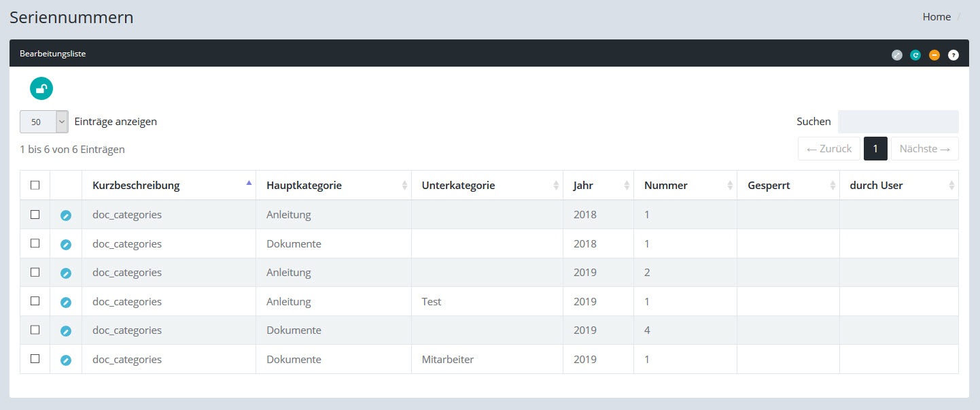
Task: Collapse panel with the orange minus icon
Action: coord(934,55)
